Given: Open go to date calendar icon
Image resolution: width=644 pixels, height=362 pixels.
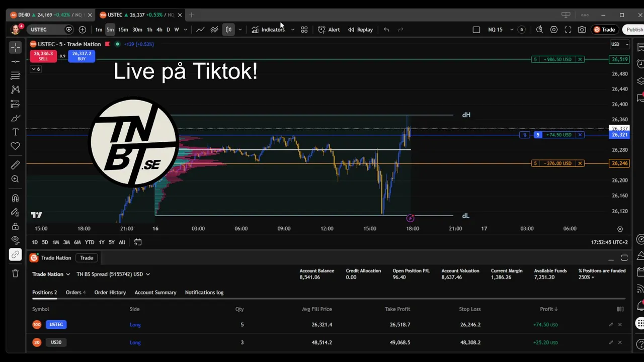Looking at the screenshot, I should point(138,242).
